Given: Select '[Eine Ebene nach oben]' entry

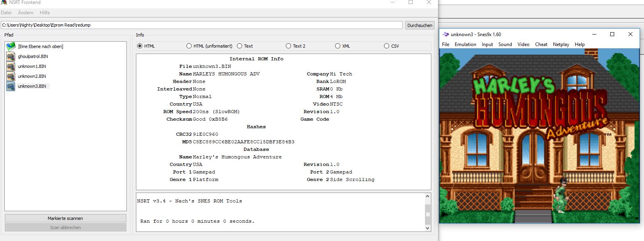Looking at the screenshot, I should click(41, 46).
